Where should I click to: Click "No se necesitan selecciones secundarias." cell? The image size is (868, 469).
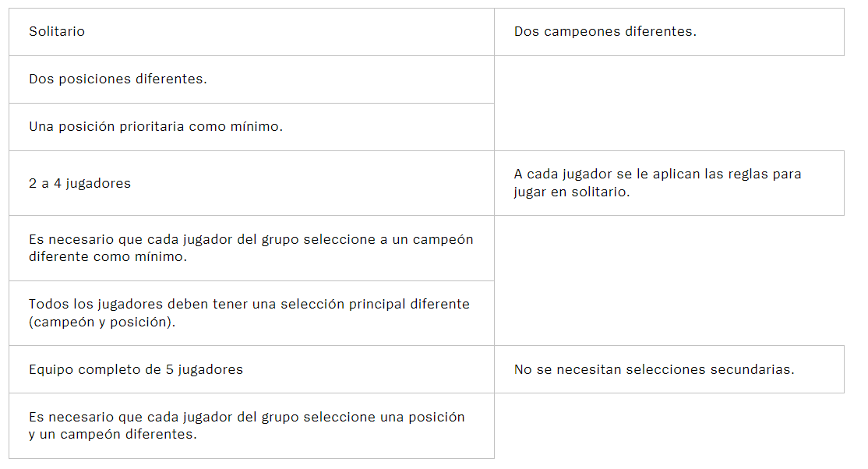(x=669, y=369)
